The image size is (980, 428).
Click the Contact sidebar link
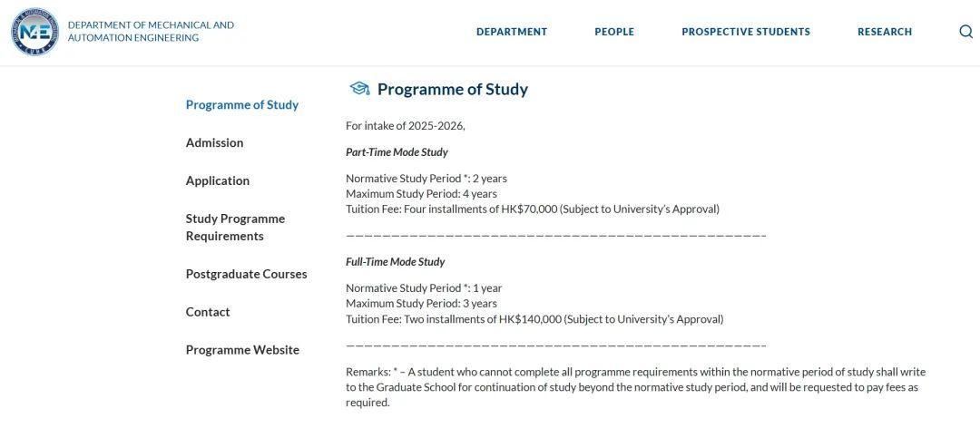point(208,312)
